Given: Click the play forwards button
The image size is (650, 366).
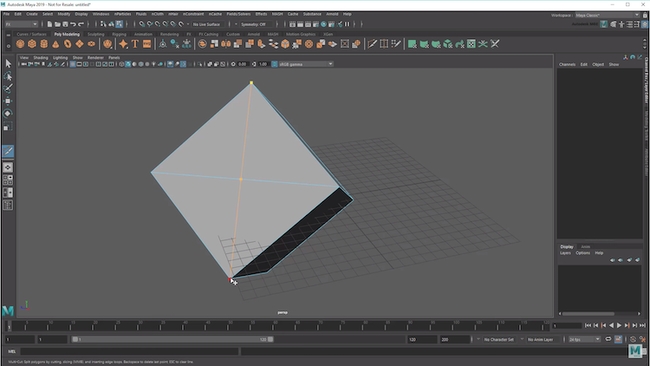Looking at the screenshot, I should tap(619, 325).
